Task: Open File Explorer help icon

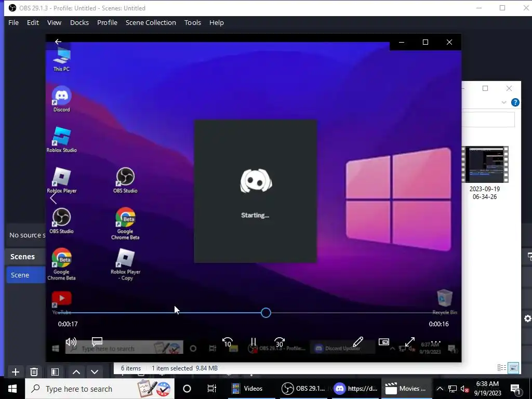Action: tap(515, 102)
